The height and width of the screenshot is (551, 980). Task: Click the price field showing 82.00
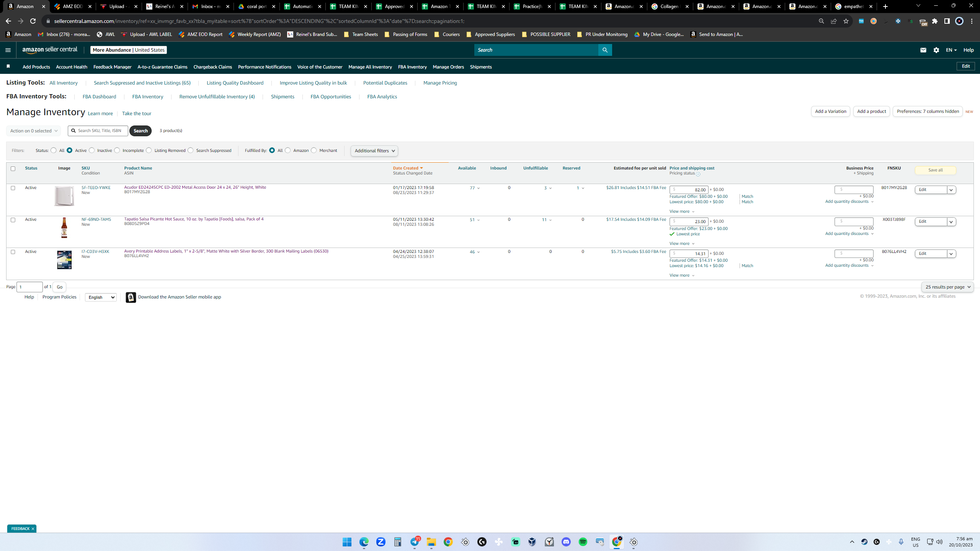[x=689, y=190]
